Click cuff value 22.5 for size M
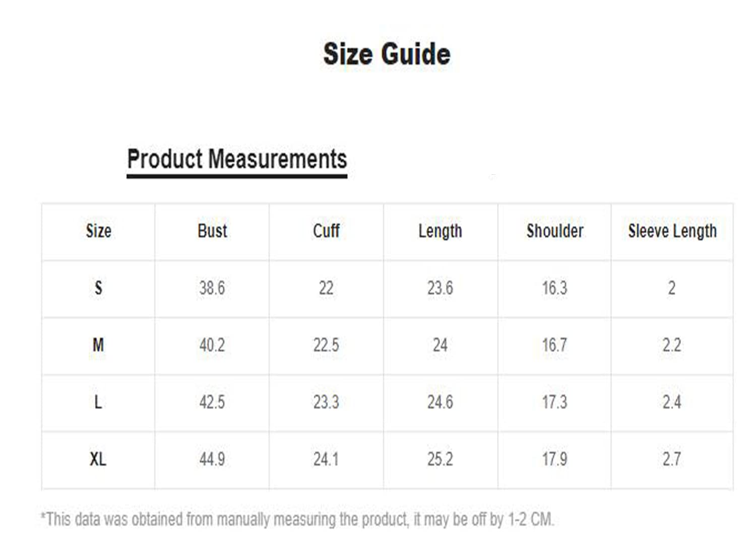Screen dimensions: 756x554 [x=326, y=345]
